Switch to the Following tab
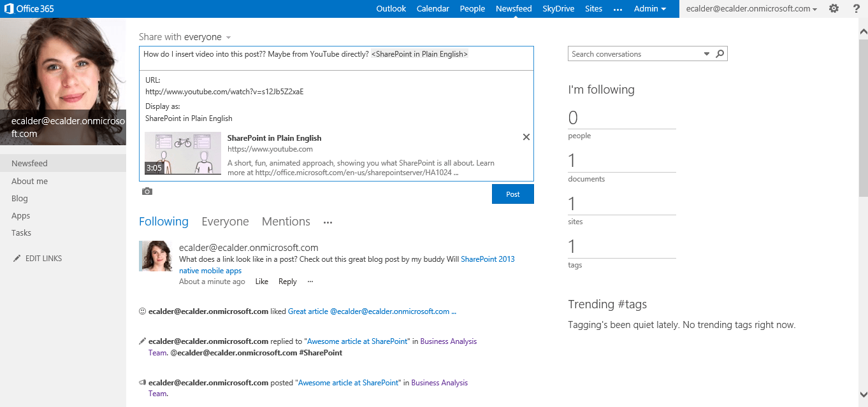Image resolution: width=868 pixels, height=407 pixels. coord(164,222)
